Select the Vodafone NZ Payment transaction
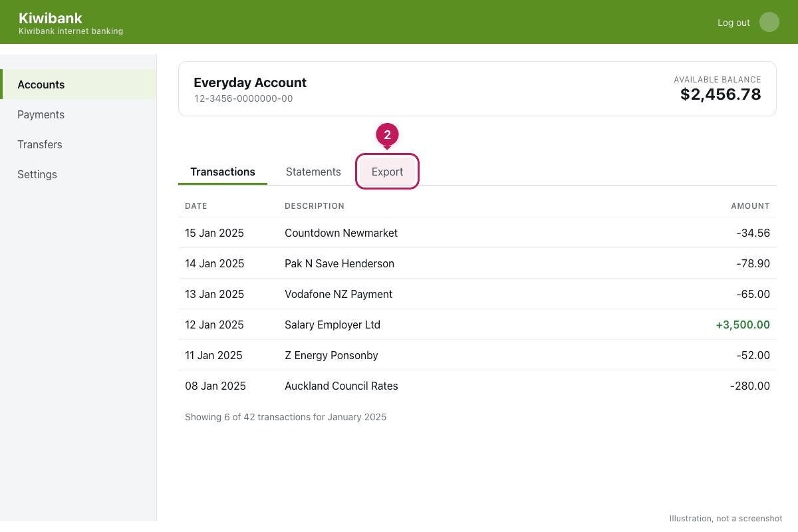The height and width of the screenshot is (532, 798). pyautogui.click(x=477, y=294)
